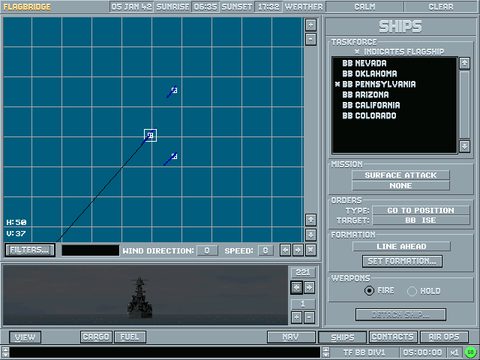Open the Filters dialog

(x=30, y=250)
